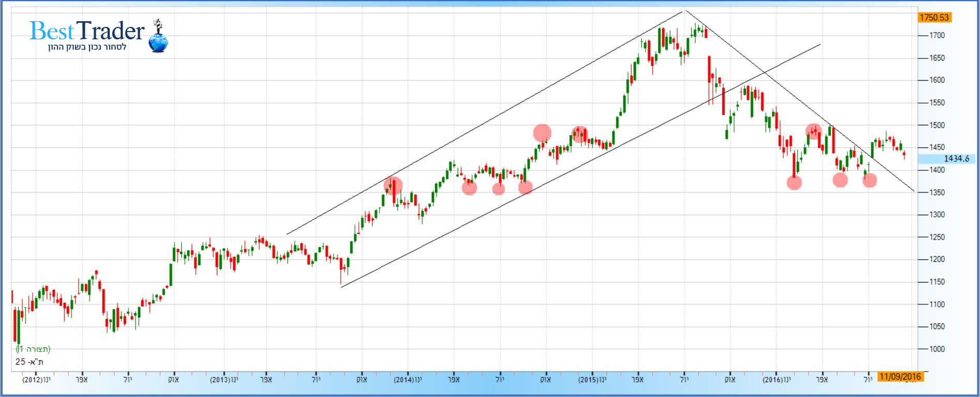This screenshot has height=397, width=980.
Task: Click the globe icon in the BestTrader logo
Action: pyautogui.click(x=158, y=41)
